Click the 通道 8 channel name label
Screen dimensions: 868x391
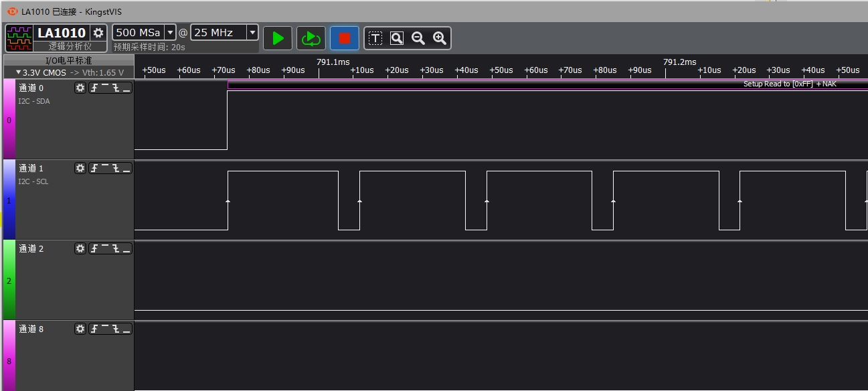click(31, 329)
